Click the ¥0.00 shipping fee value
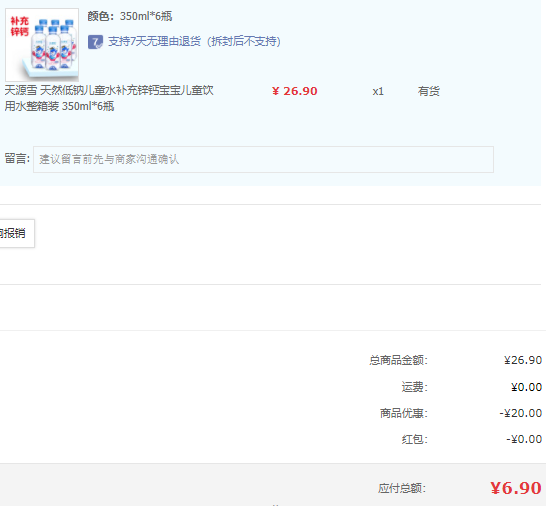The image size is (546, 506). click(526, 387)
